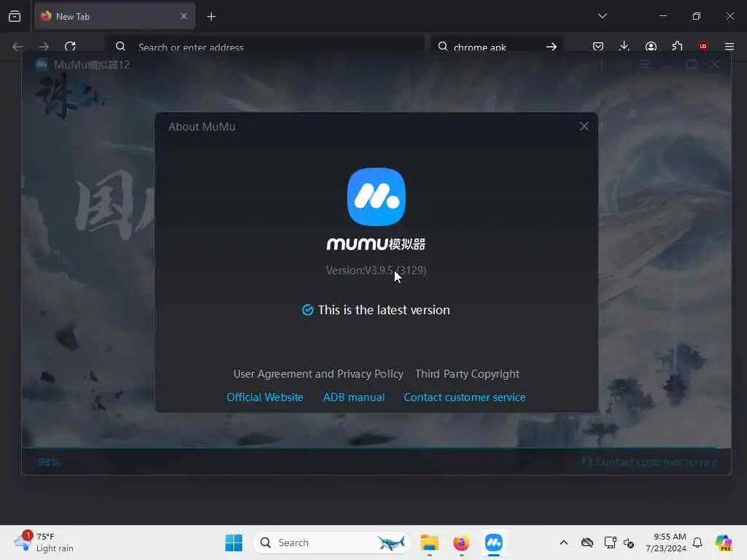Click the address bar search field
The image size is (747, 560).
265,47
